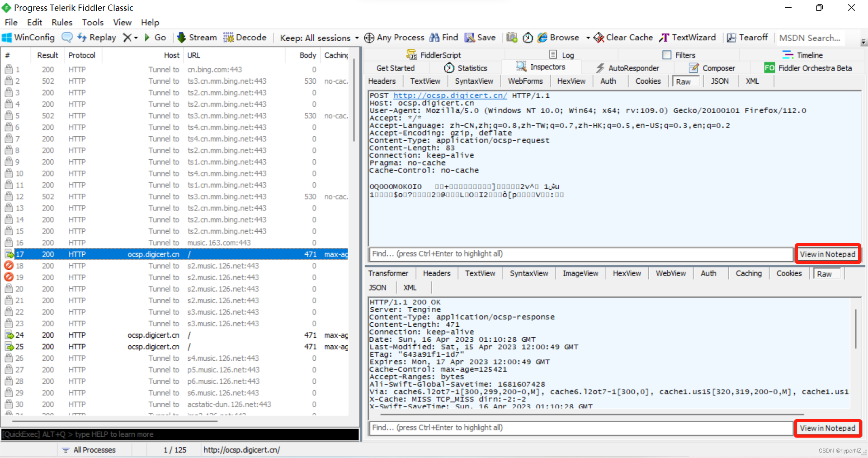Click request View in Notepad button
The height and width of the screenshot is (458, 868).
tap(827, 254)
